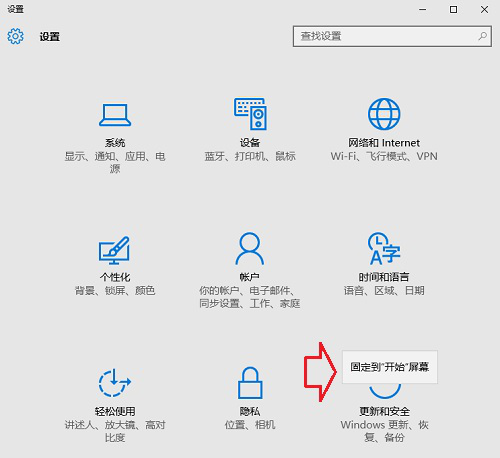Click the 轻松使用 category title
Viewport: 500px width, 458px height.
click(x=115, y=411)
